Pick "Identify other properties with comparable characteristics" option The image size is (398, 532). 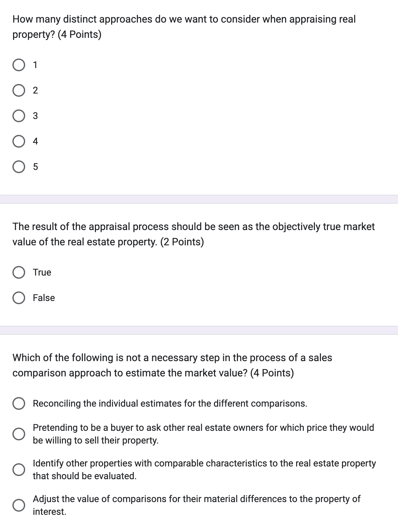pos(19,470)
